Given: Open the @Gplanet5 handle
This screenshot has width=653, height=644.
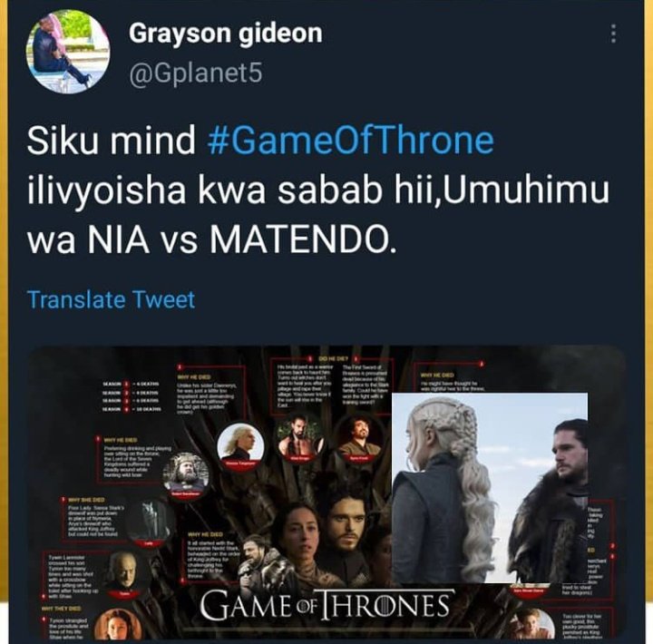Looking at the screenshot, I should point(196,73).
